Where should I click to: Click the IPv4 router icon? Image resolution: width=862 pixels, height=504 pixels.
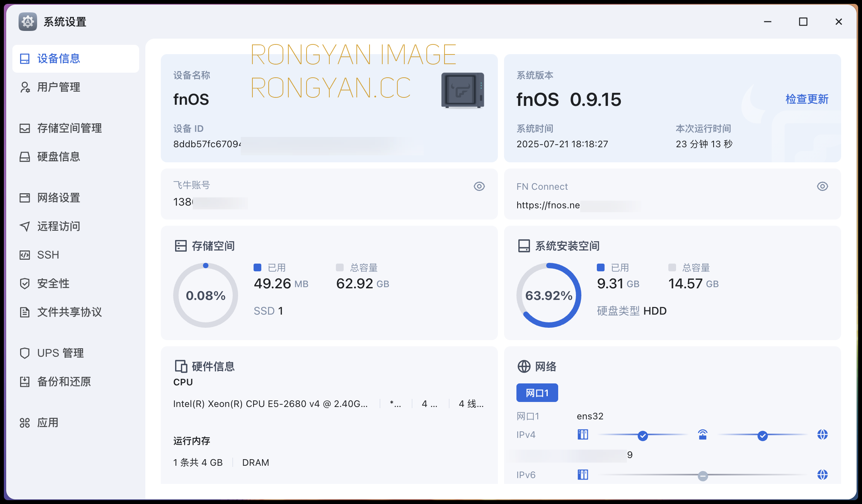703,435
